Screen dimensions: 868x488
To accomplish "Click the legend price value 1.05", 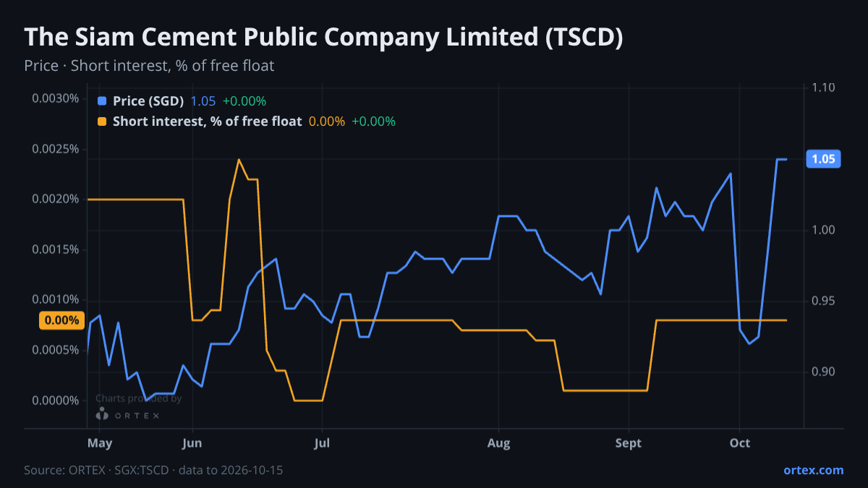I will [x=203, y=101].
